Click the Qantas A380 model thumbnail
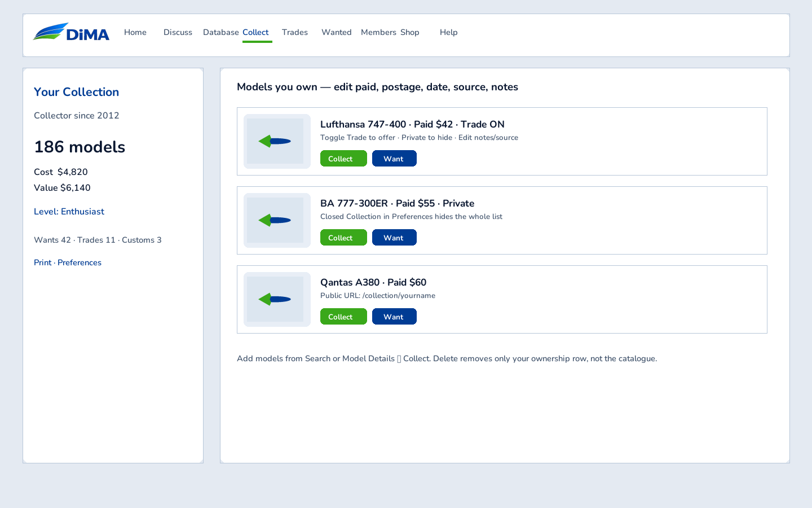Image resolution: width=812 pixels, height=508 pixels. [277, 299]
